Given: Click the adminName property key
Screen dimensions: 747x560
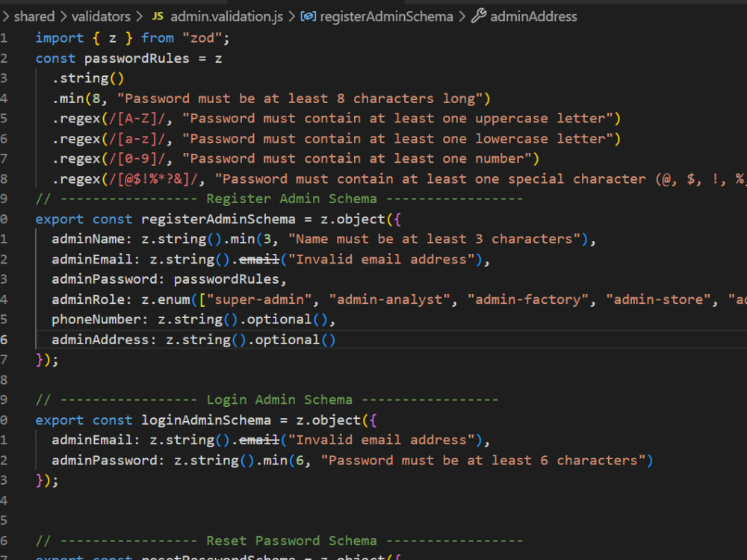Looking at the screenshot, I should tap(88, 239).
